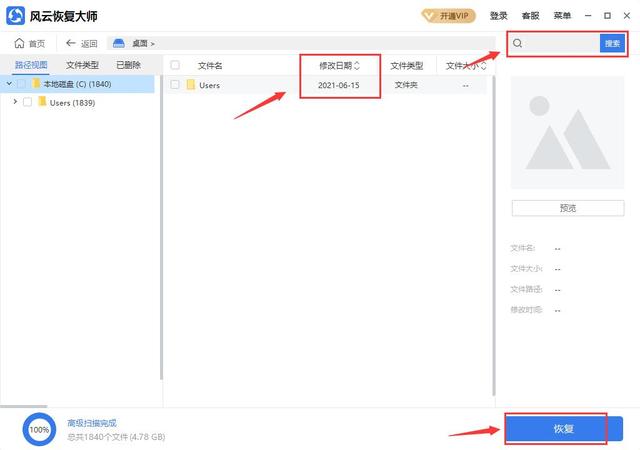Switch to 文件类型 tab
Screen dimensions: 640x450
82,65
